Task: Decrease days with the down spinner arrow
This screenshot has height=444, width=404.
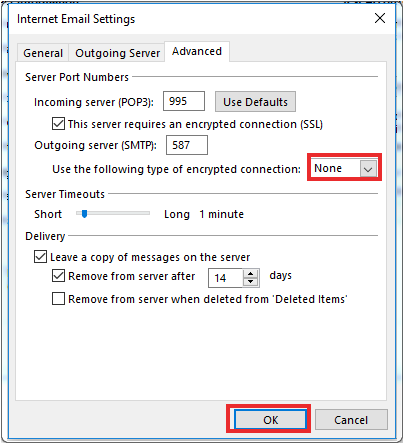Action: coord(251,282)
